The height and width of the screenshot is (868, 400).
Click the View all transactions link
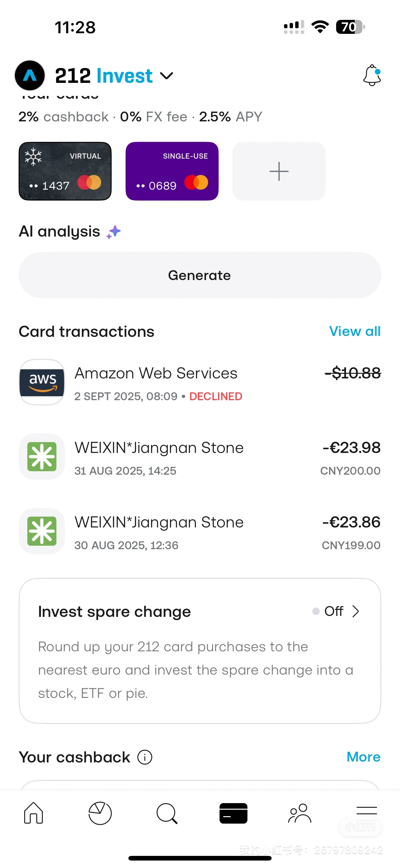pyautogui.click(x=355, y=331)
